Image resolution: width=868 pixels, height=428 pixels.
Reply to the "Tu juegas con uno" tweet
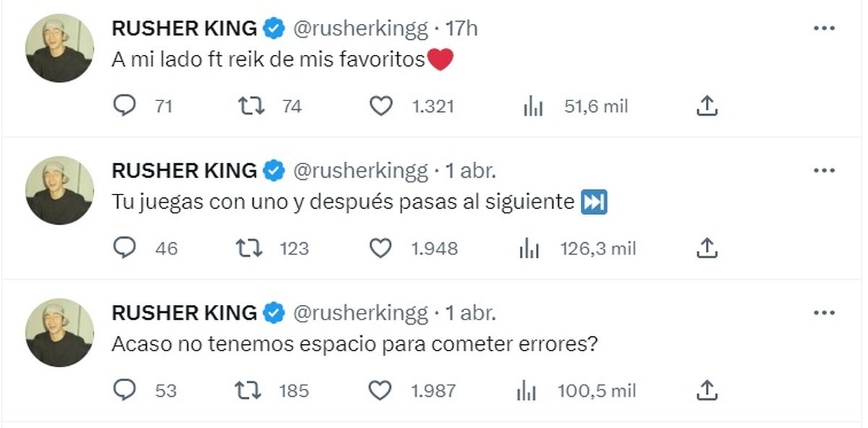[126, 249]
